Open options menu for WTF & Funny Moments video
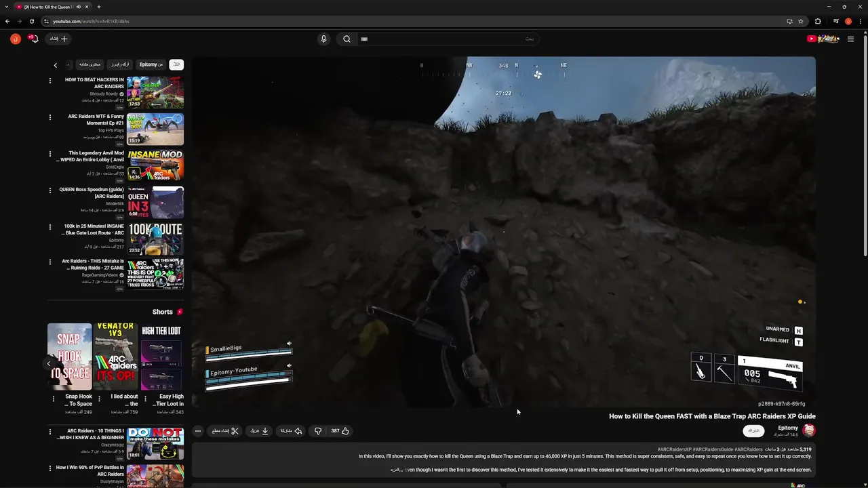868x488 pixels. pos(50,117)
